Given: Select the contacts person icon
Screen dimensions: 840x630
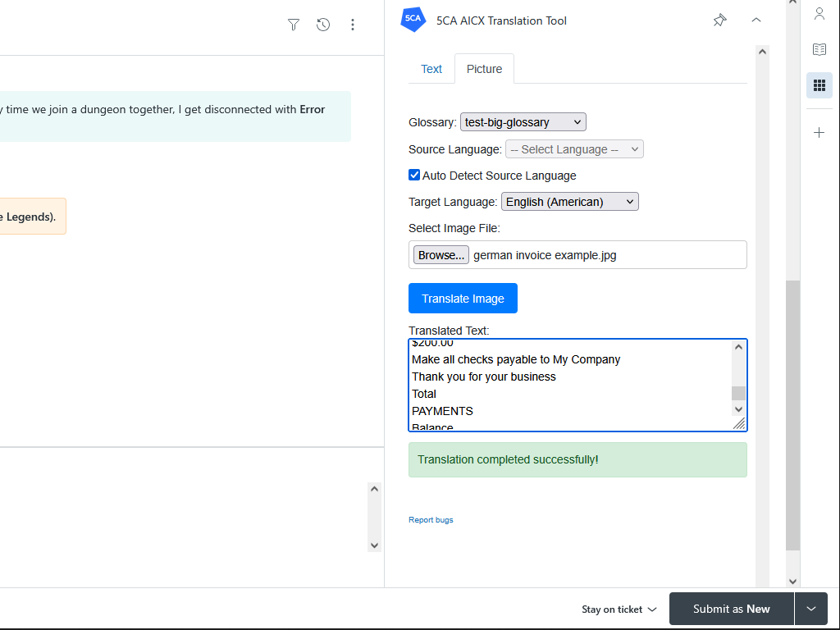Looking at the screenshot, I should [x=819, y=14].
